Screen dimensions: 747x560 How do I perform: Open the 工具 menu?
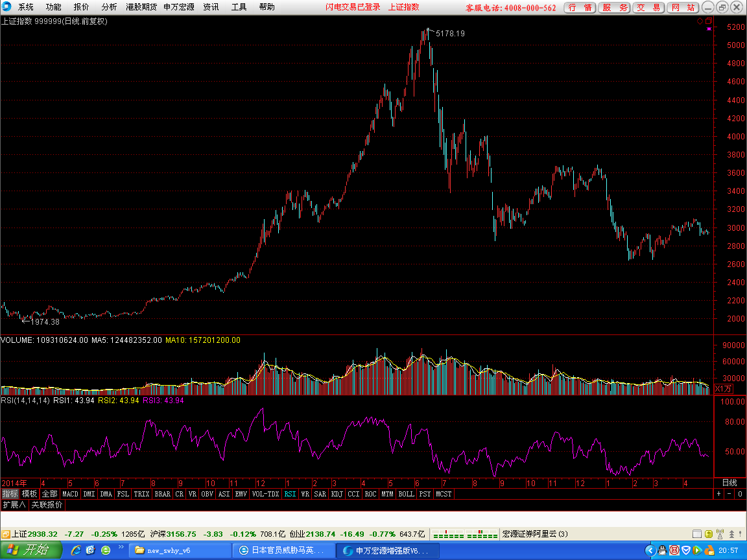(x=239, y=7)
